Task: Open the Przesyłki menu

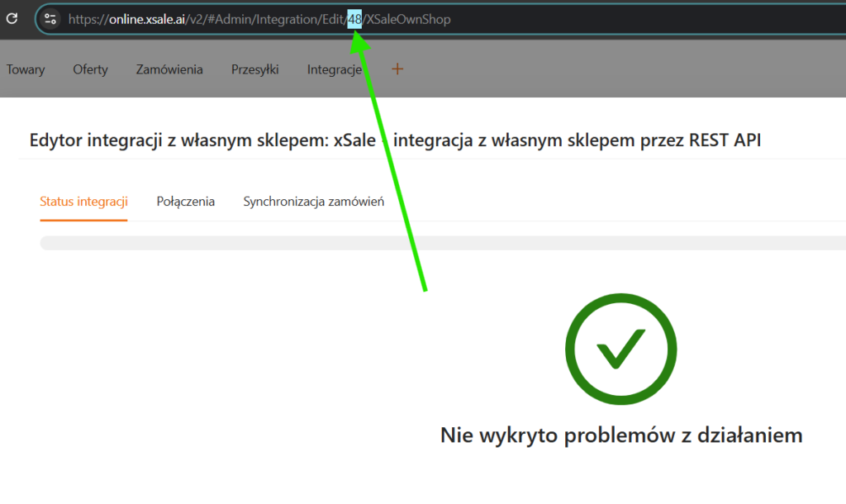Action: (254, 69)
